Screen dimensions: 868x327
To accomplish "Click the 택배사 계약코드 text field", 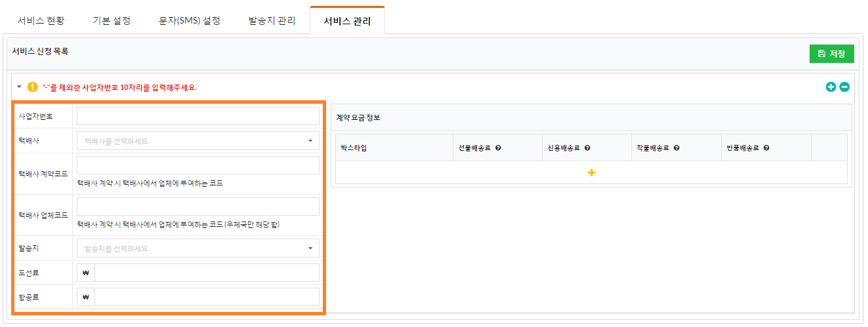I will (x=198, y=165).
